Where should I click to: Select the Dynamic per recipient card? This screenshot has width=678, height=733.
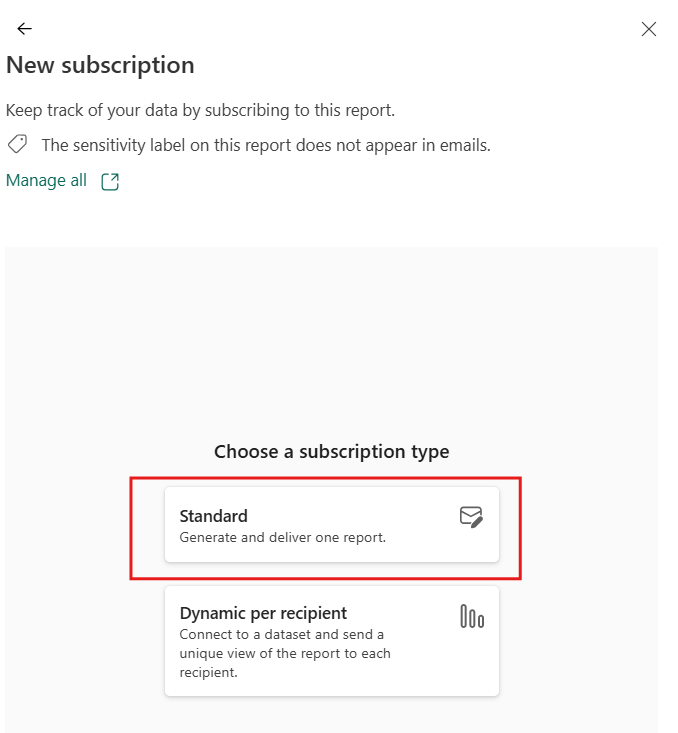331,640
